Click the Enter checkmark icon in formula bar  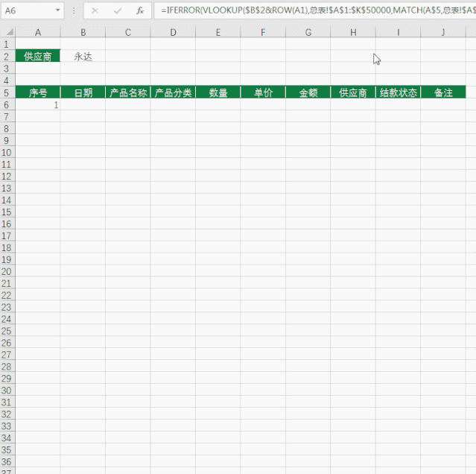point(117,11)
